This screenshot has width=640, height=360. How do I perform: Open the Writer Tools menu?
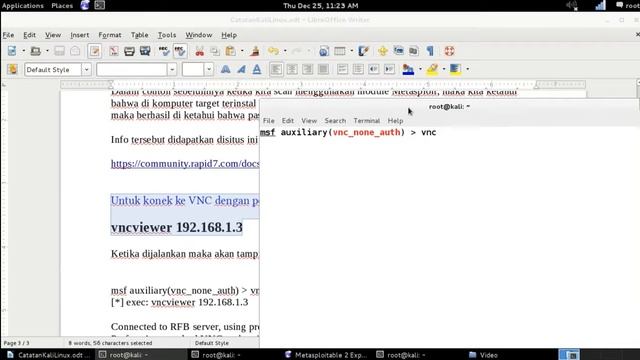167,35
